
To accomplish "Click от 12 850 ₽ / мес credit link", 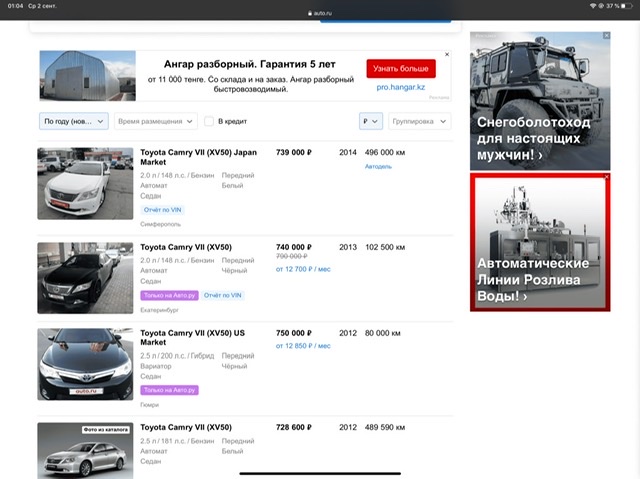I will (303, 346).
